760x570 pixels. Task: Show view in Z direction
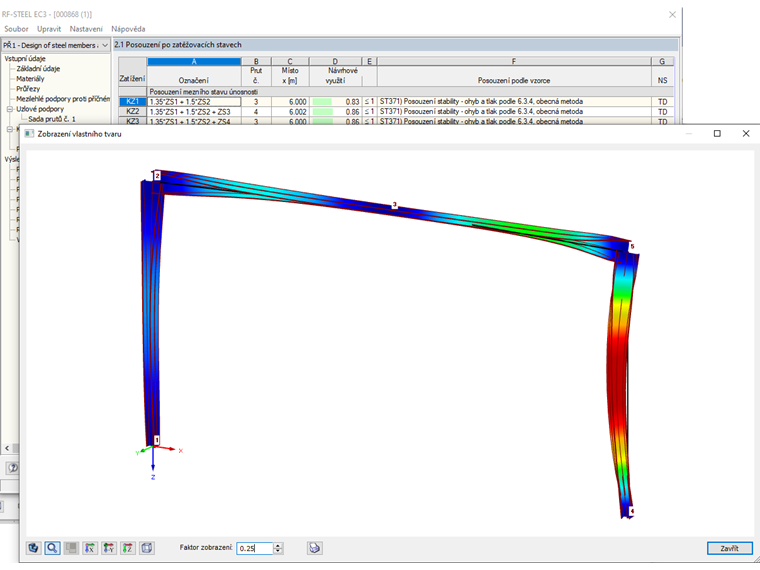pyautogui.click(x=128, y=548)
